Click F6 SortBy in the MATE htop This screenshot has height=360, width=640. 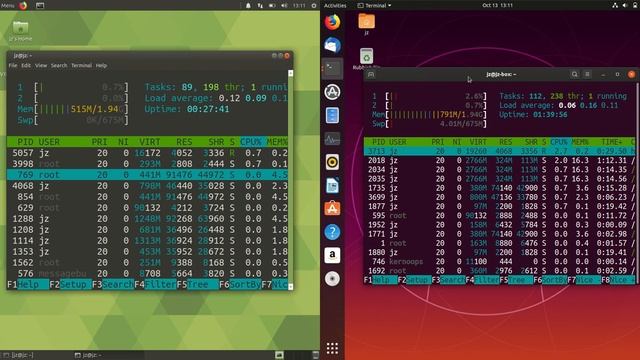pos(240,284)
